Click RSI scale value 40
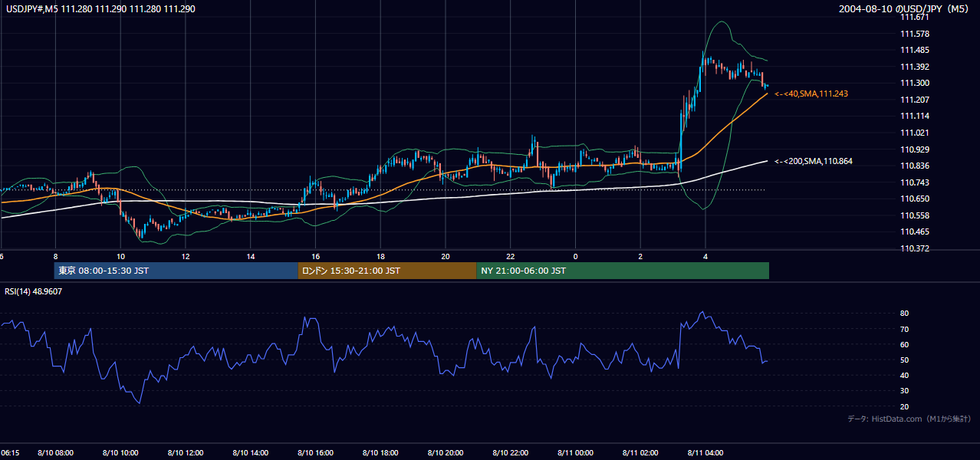Screen dimensions: 980x460 pyautogui.click(x=904, y=375)
